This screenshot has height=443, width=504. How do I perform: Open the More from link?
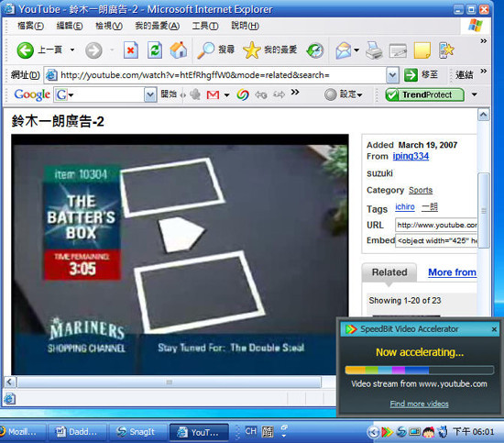click(452, 272)
